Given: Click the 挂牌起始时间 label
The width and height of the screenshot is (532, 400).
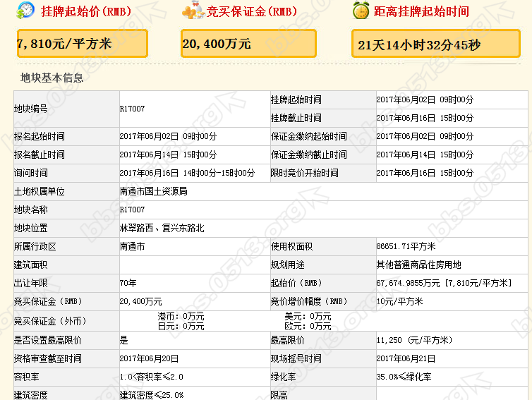Looking at the screenshot, I should 296,99.
